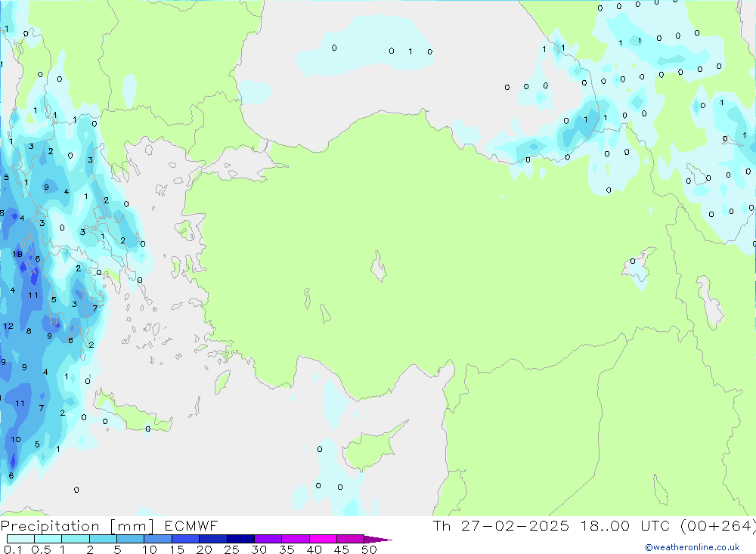Click the '20' legend scale label

click(204, 549)
